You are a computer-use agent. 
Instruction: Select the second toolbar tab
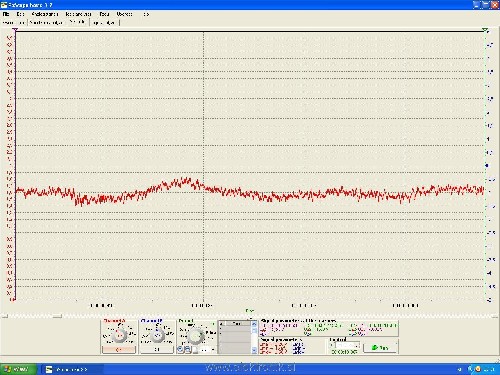46,23
